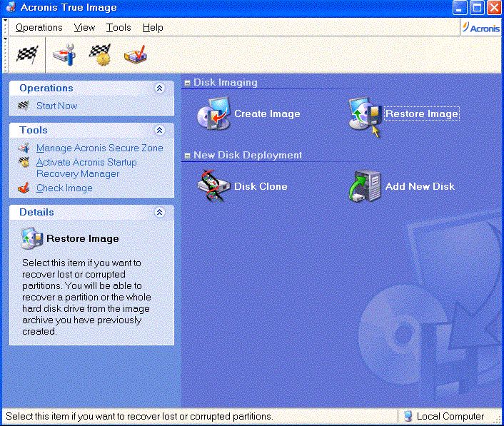504x426 pixels.
Task: Click the Start Now link in the Operations panel
Action: pos(56,106)
